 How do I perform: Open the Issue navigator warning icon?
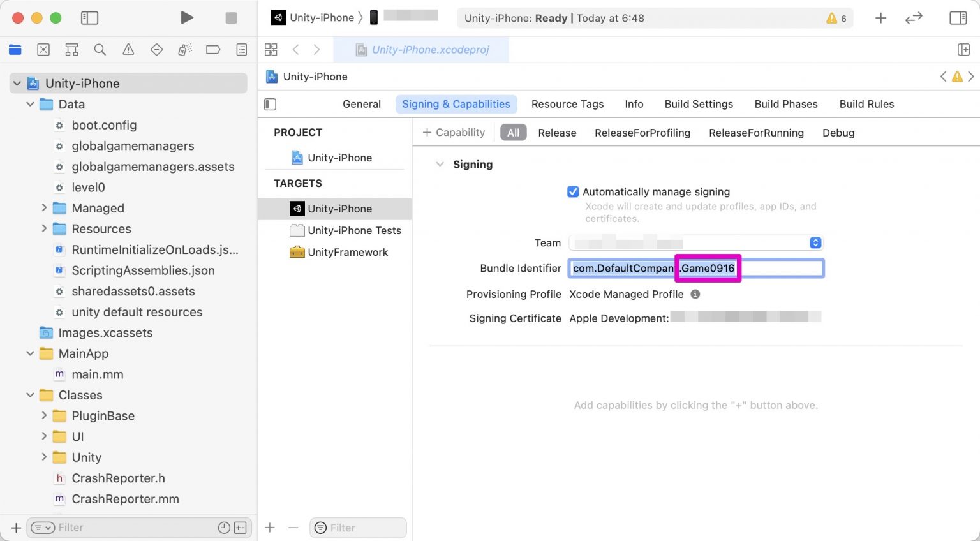[x=128, y=50]
